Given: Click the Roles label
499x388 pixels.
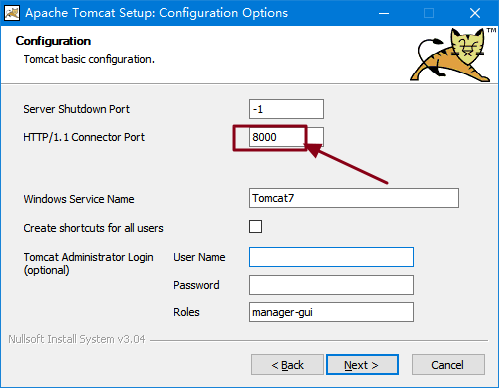Looking at the screenshot, I should tap(186, 312).
